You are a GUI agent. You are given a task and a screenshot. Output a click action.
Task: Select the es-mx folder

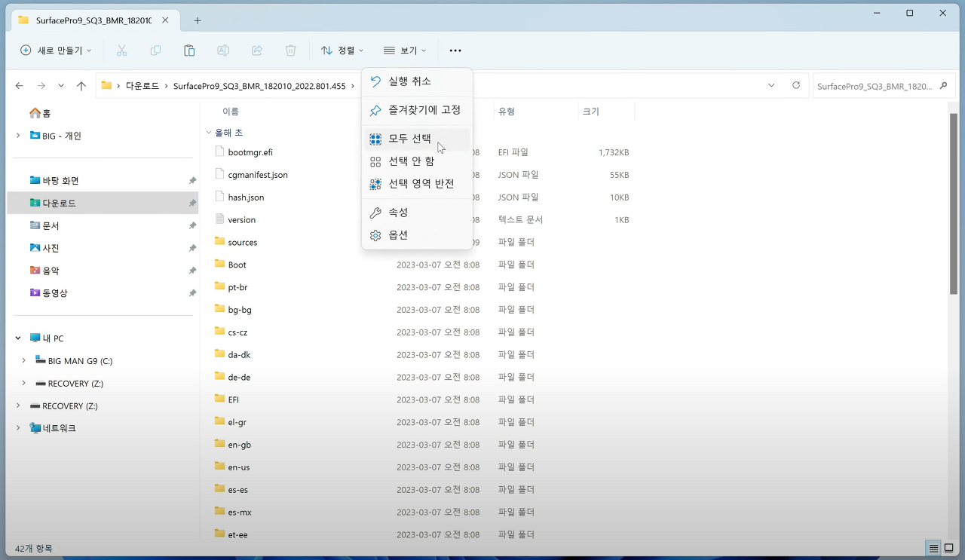click(x=240, y=513)
